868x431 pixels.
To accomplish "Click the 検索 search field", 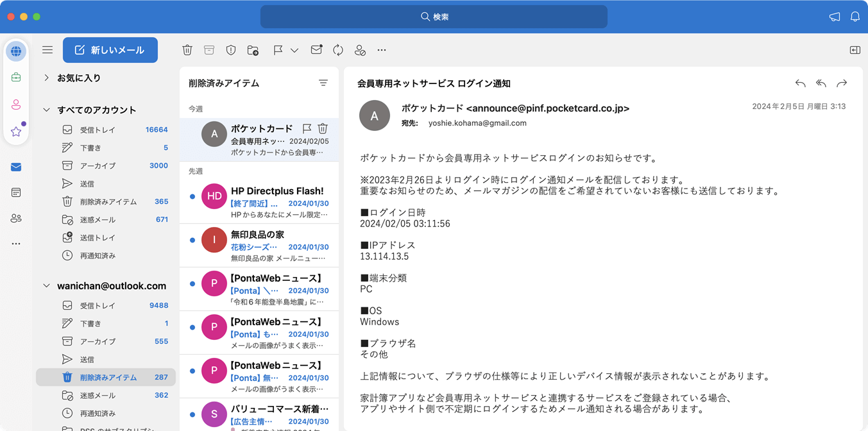I will coord(434,17).
